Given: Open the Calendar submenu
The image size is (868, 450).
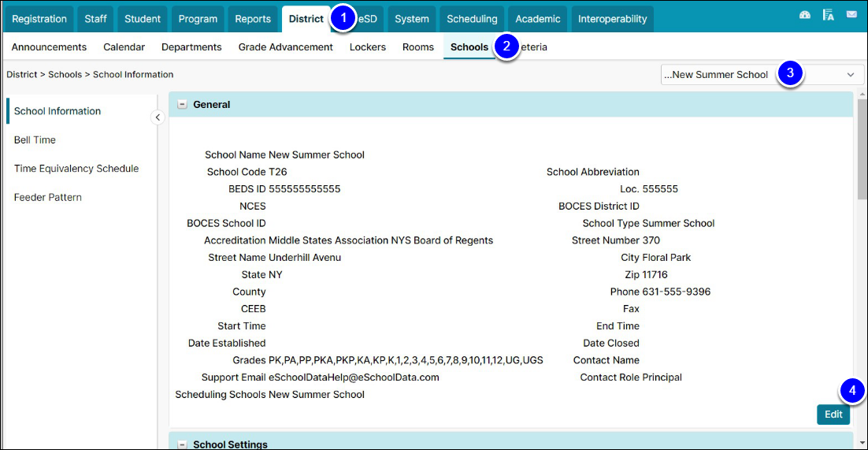Looking at the screenshot, I should pos(124,47).
